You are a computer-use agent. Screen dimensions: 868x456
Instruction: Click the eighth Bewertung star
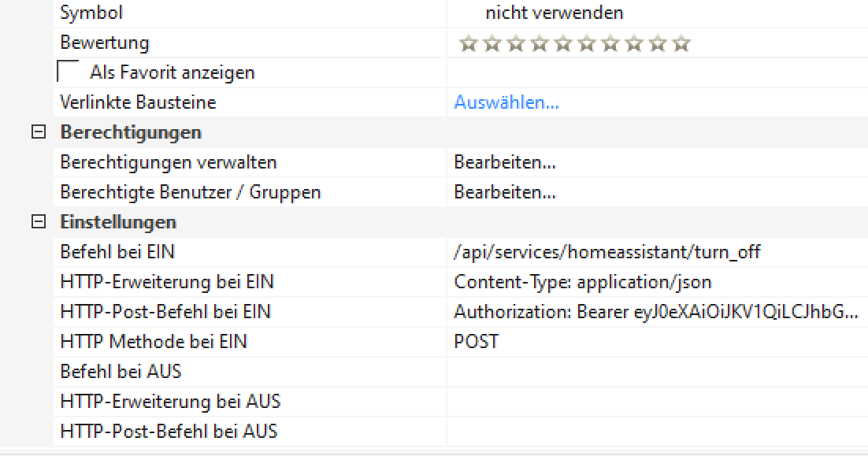634,43
